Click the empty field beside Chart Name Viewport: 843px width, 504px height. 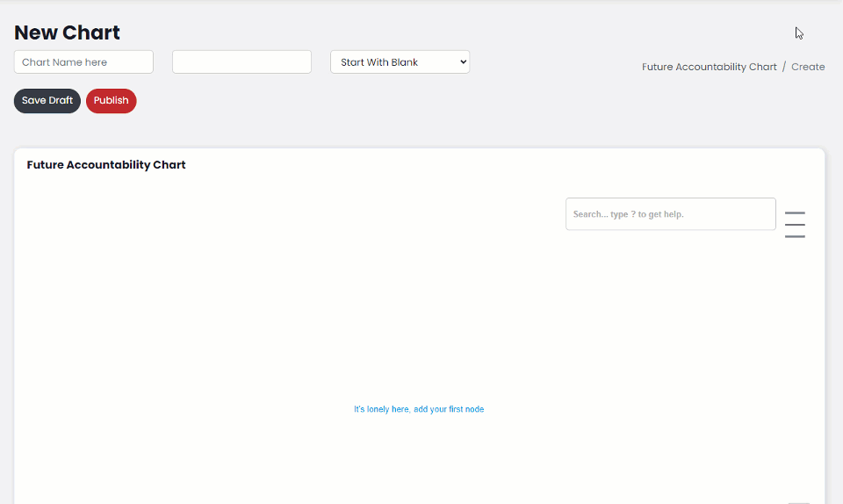point(241,62)
